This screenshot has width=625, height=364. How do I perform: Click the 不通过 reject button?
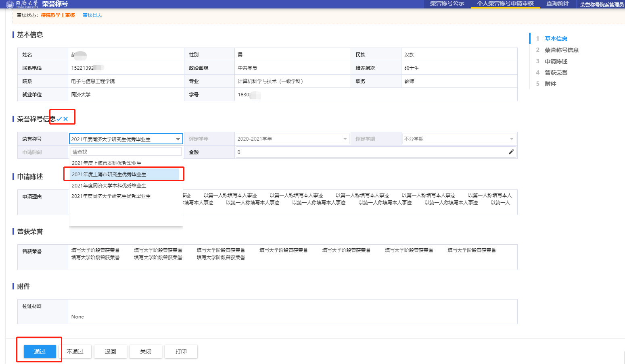point(75,352)
